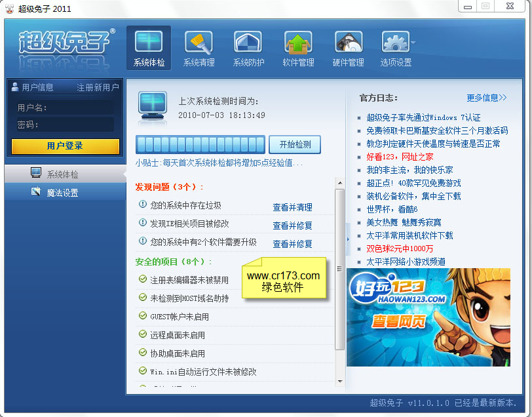Open the red link 双色球2元中1000万

tap(400, 249)
